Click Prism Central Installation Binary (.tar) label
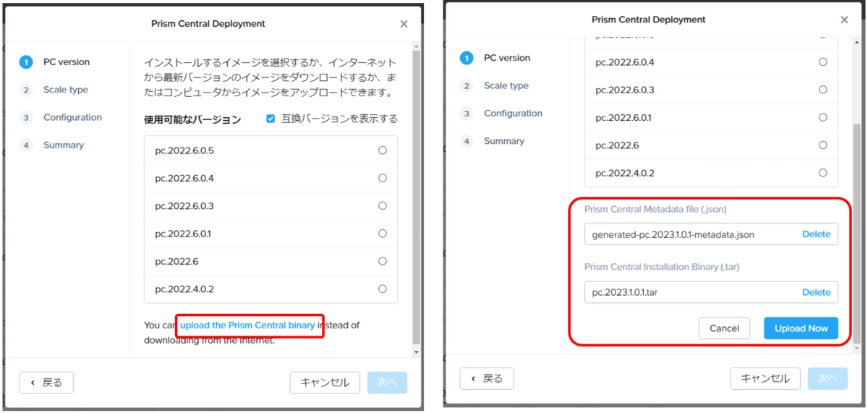This screenshot has width=868, height=413. (x=662, y=267)
